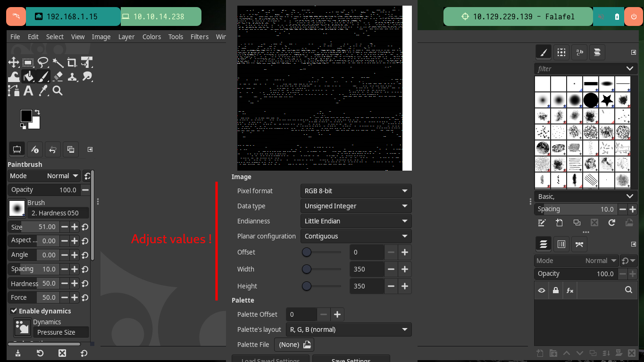Select the Paths tool
The width and height of the screenshot is (644, 362).
pos(14,90)
